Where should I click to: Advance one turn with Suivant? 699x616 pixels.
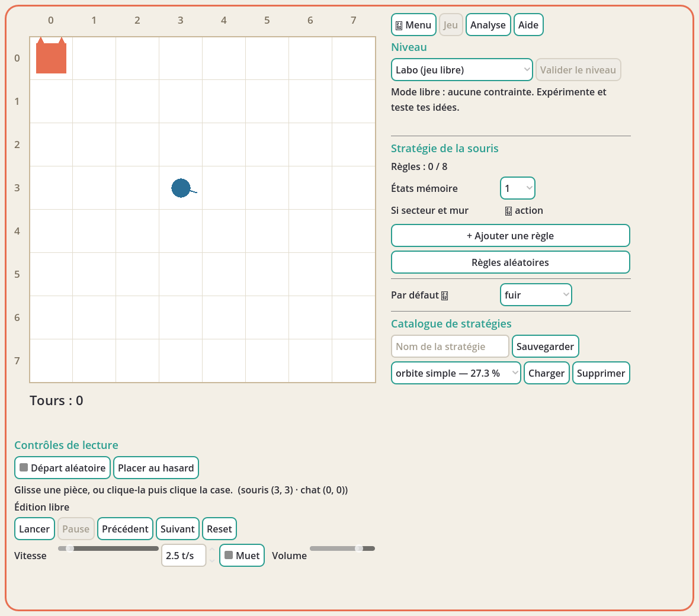(178, 529)
